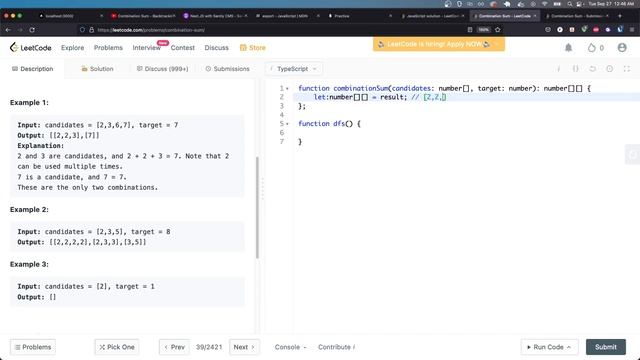Go to the Next problem

click(x=244, y=347)
